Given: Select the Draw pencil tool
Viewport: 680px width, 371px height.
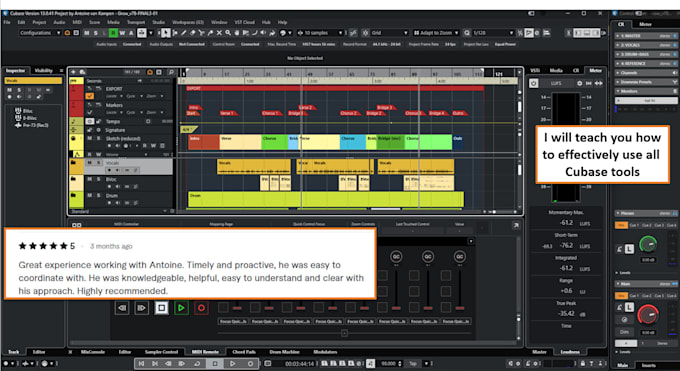Looking at the screenshot, I should 184,33.
